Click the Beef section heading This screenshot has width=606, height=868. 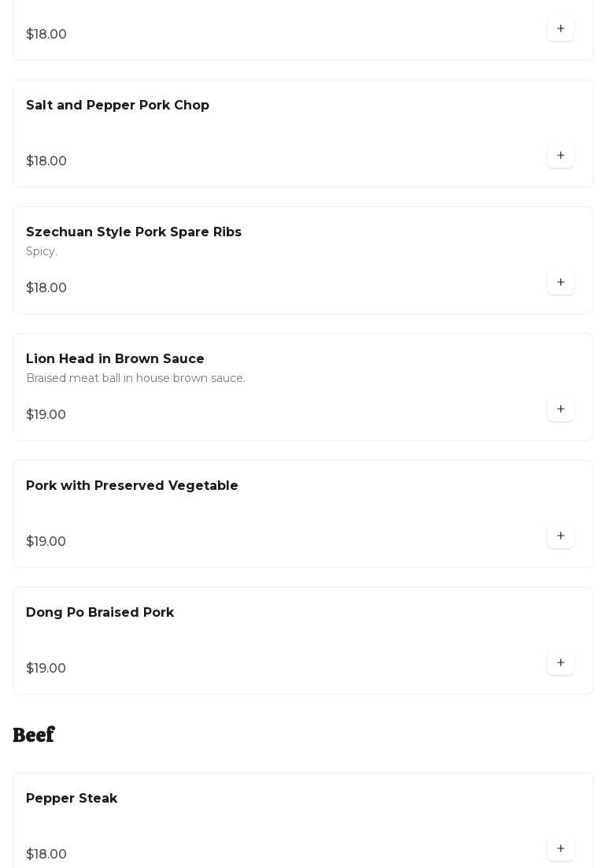[x=34, y=735]
